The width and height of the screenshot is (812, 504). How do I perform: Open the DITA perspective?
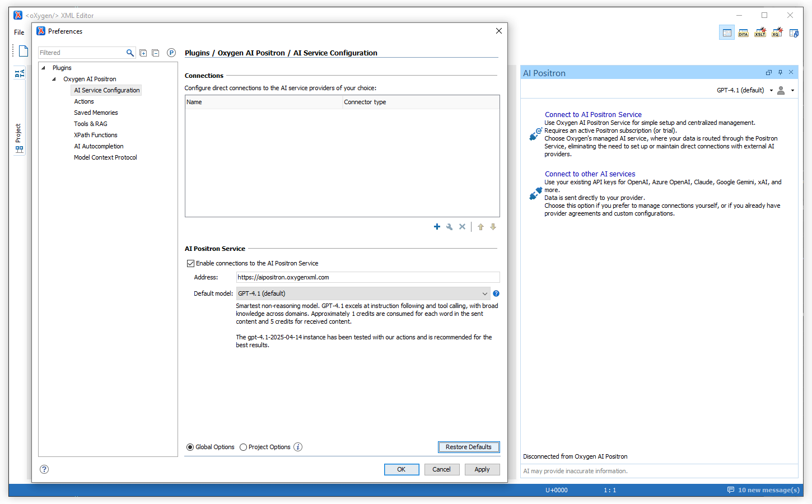coord(743,33)
